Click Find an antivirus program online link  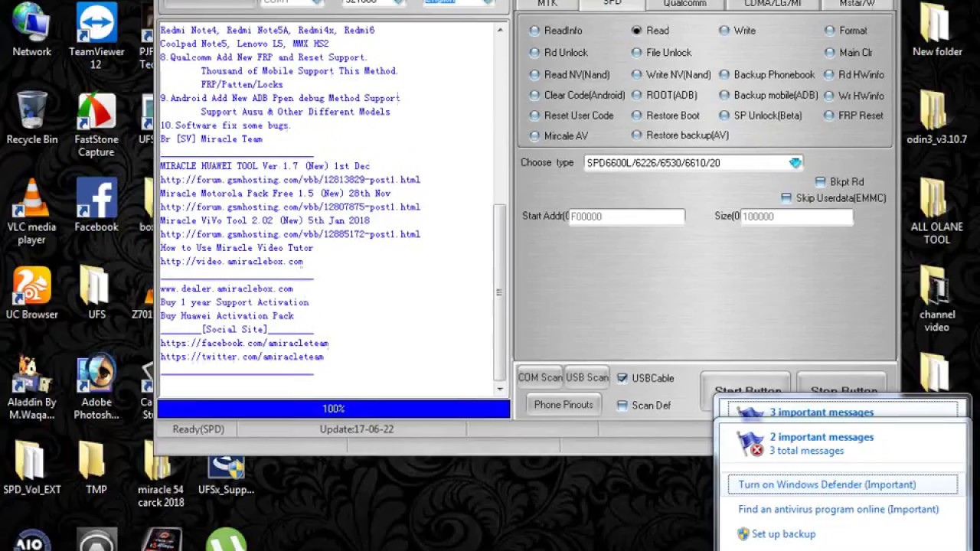838,509
